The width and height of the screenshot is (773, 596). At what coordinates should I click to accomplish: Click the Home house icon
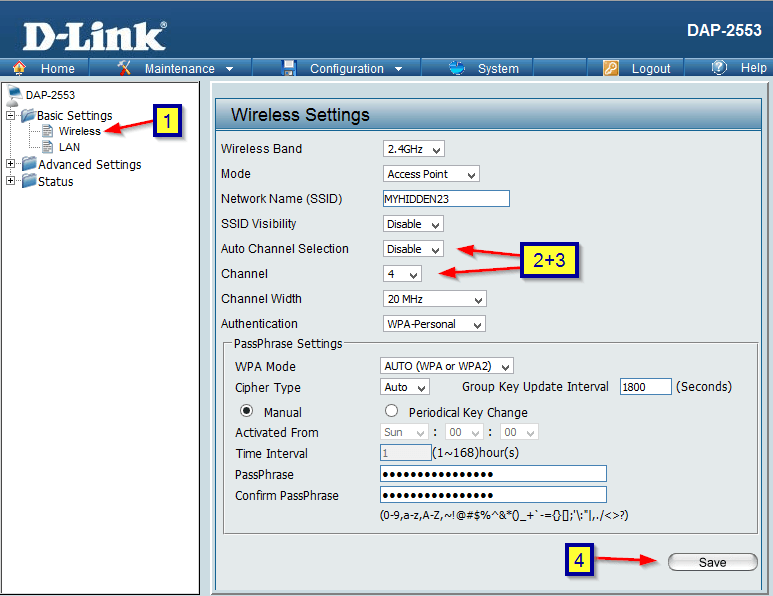(x=19, y=68)
